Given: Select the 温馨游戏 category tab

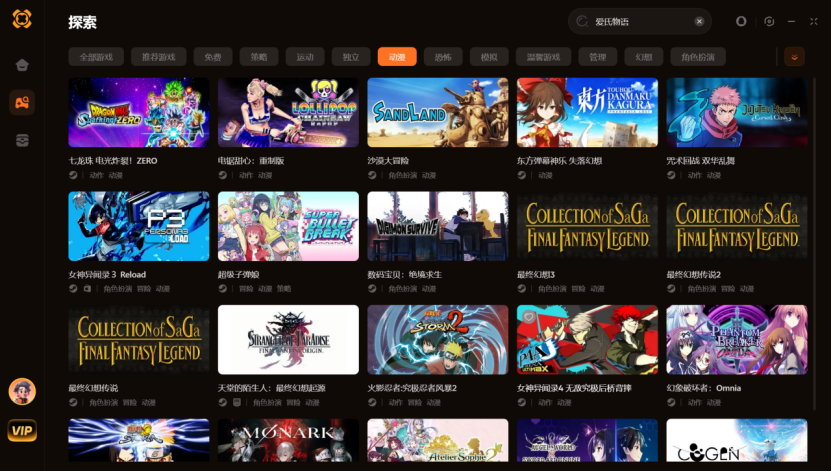Looking at the screenshot, I should coord(543,57).
